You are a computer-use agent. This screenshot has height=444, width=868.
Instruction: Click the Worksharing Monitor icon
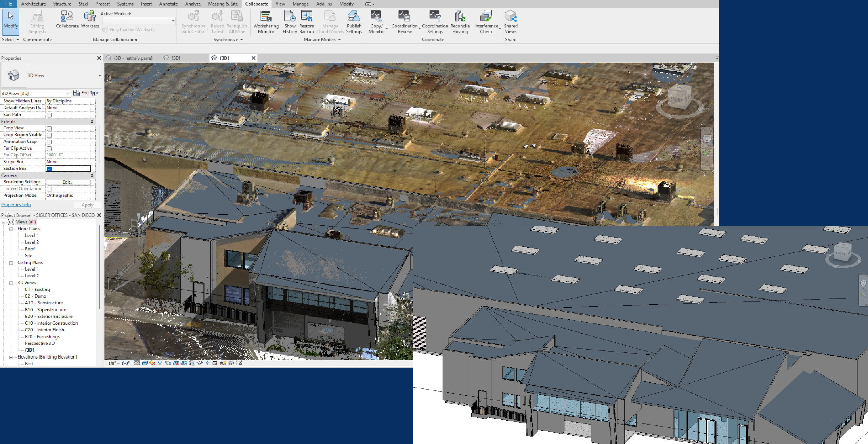[266, 17]
